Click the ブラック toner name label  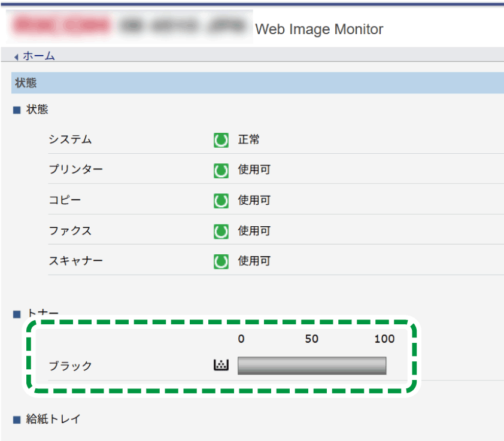pos(69,366)
